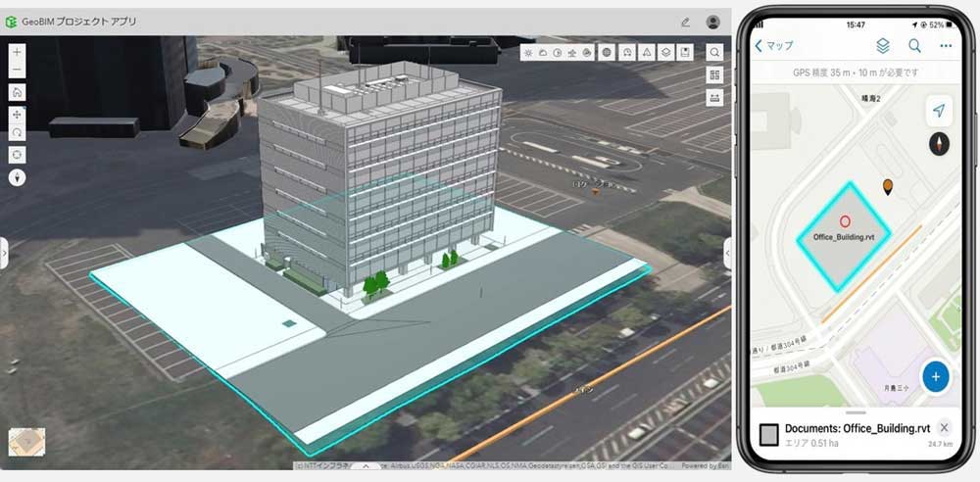The height and width of the screenshot is (482, 980).
Task: Zoom out with the minus button
Action: pyautogui.click(x=18, y=71)
